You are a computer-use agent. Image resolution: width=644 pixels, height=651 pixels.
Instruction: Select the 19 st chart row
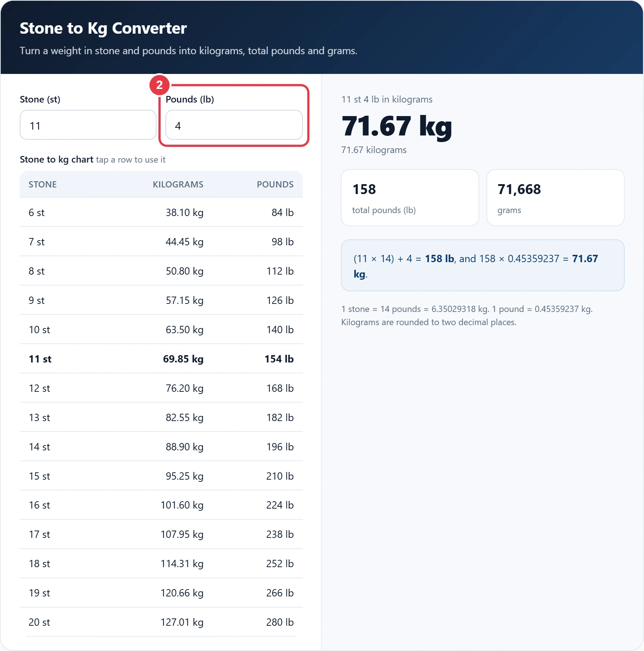coord(161,593)
